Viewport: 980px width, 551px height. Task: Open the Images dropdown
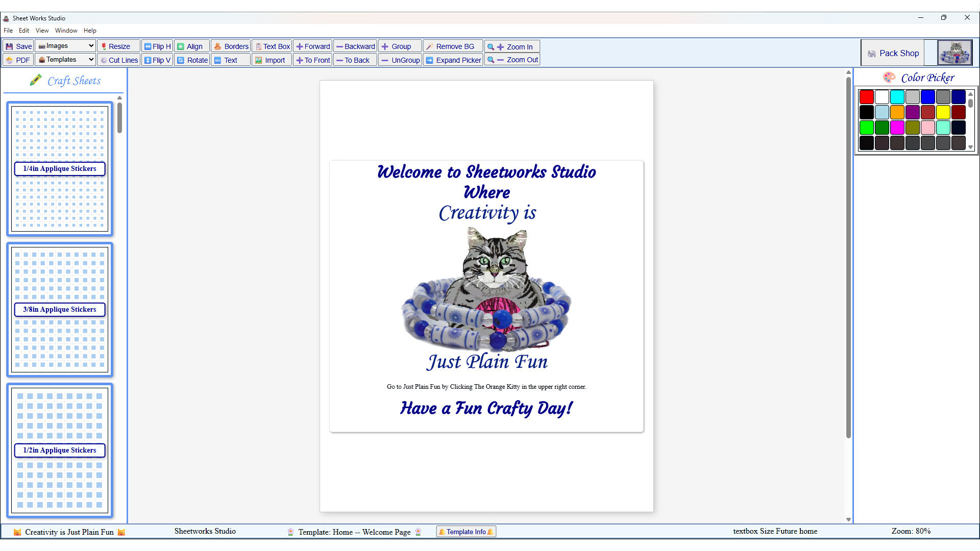coord(65,46)
